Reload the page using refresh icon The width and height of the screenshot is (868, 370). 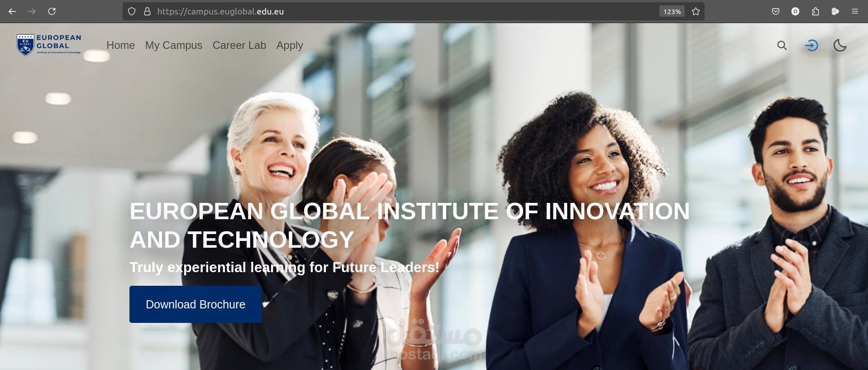click(x=52, y=11)
